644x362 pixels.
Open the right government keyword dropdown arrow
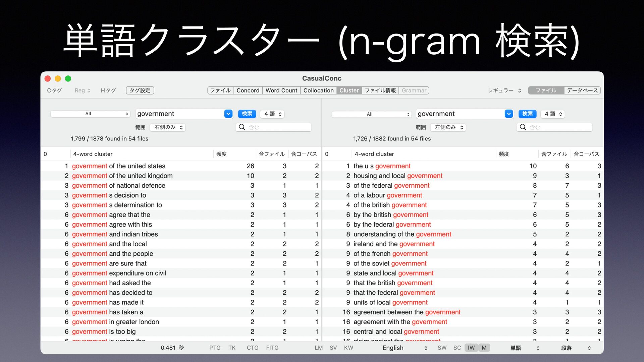pos(509,114)
